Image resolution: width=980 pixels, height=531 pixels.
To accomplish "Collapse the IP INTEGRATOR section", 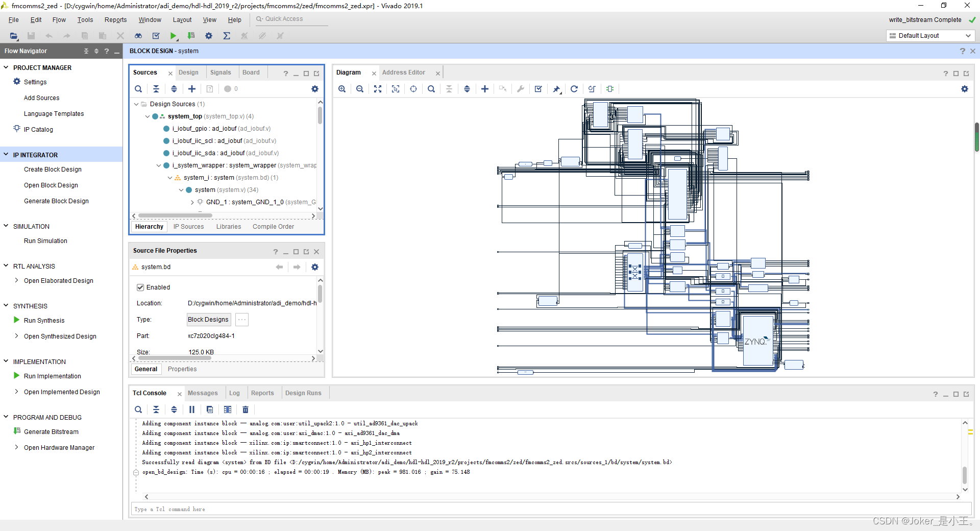I will pos(6,155).
